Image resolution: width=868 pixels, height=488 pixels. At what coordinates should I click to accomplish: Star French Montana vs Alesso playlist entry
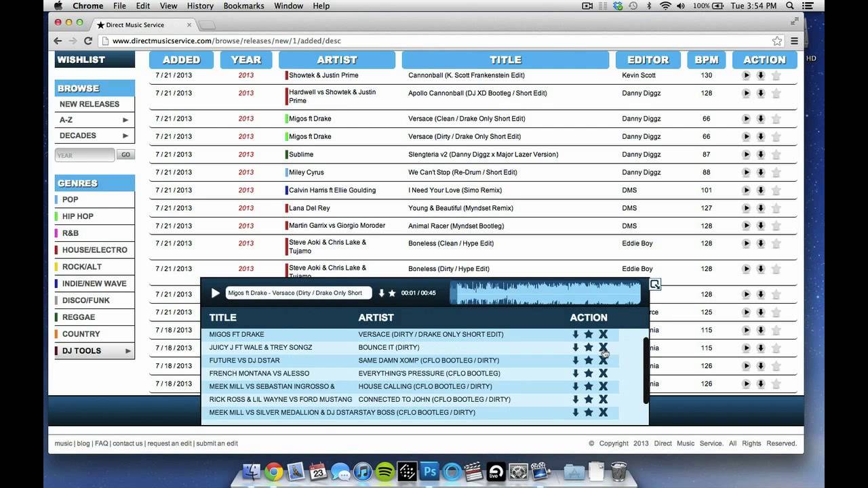pos(589,373)
